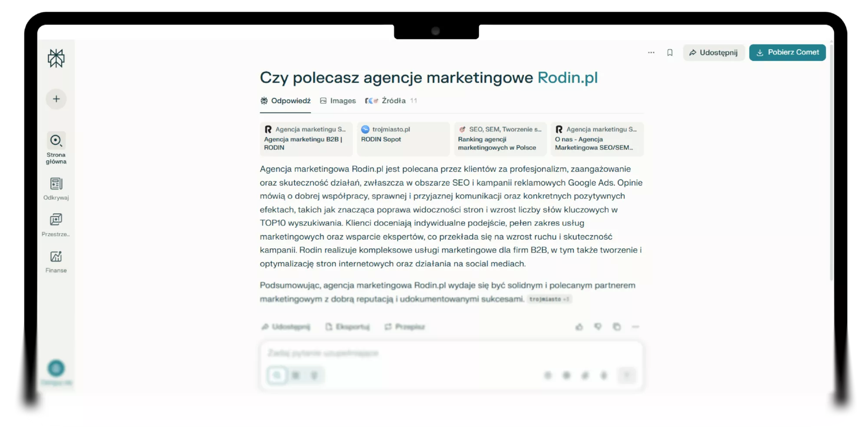Click the Udostępnij button in the top bar
Image resolution: width=868 pixels, height=429 pixels.
click(713, 53)
